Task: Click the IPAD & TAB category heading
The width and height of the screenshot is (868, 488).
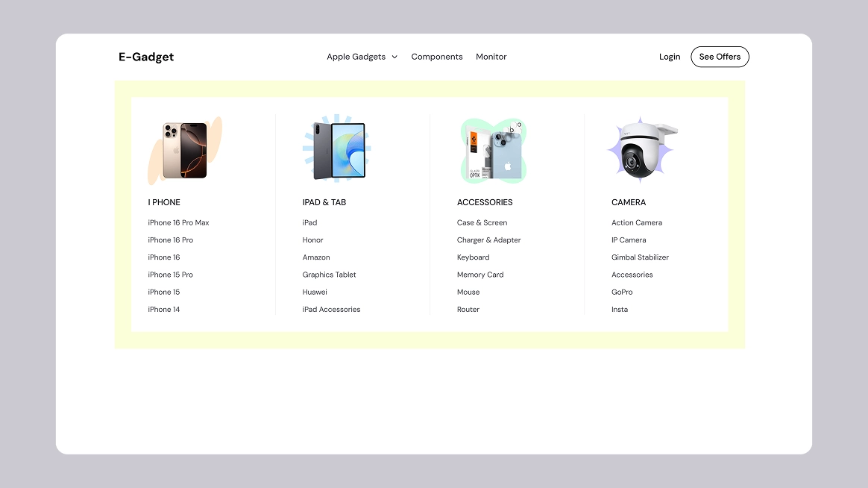Action: tap(324, 202)
